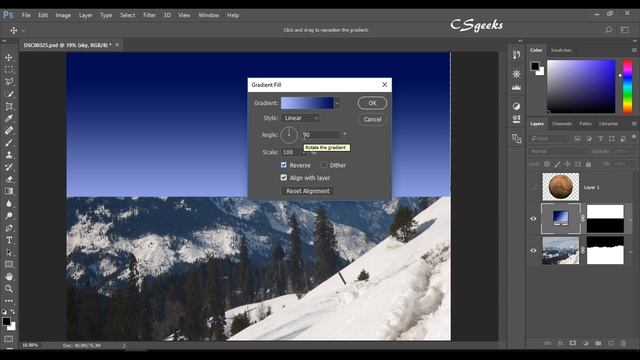Open the Gradient picker dropdown arrow
Screen dimensions: 640x360
(337, 103)
